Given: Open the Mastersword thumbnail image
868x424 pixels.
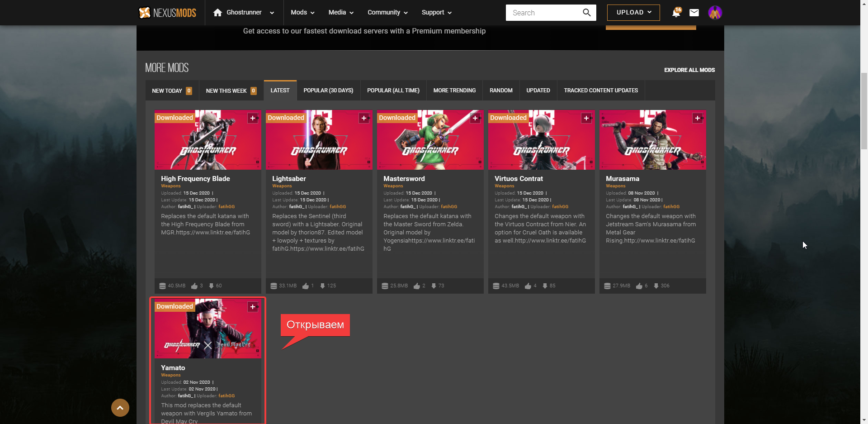Looking at the screenshot, I should click(430, 140).
